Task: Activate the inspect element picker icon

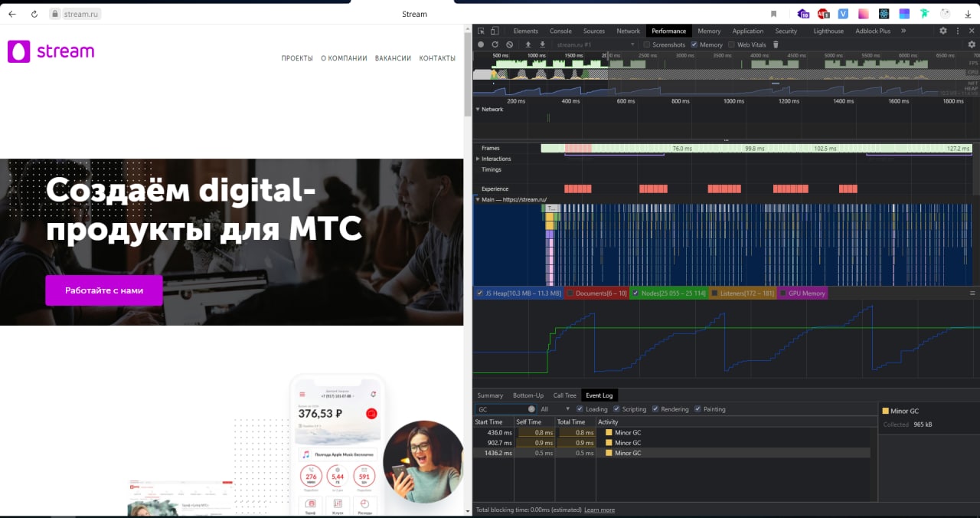Action: click(x=481, y=31)
